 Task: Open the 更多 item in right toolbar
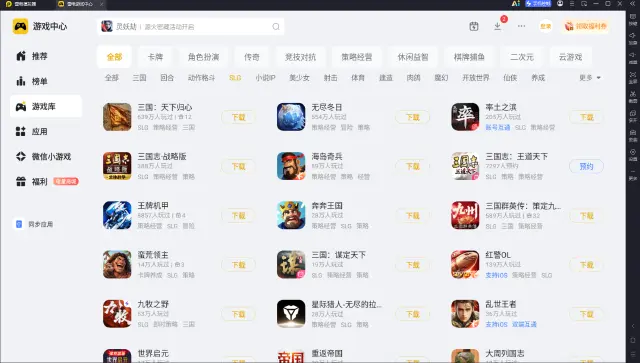[633, 174]
